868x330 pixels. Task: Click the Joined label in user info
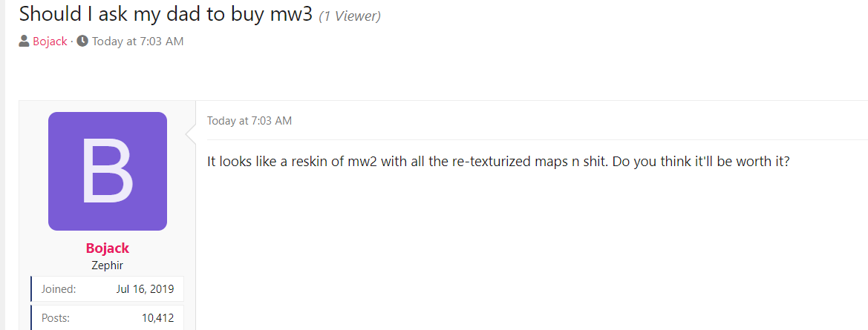coord(59,288)
